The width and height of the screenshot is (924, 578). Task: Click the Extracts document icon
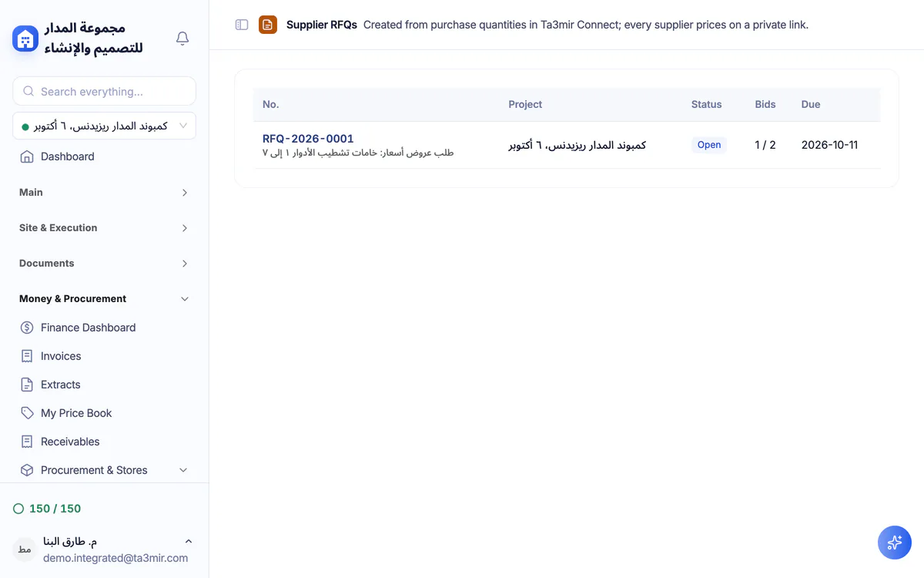[x=27, y=385]
